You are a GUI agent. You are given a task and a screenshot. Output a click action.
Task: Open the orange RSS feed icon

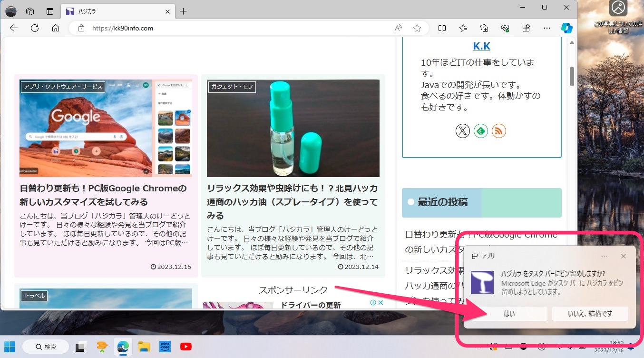(x=499, y=131)
